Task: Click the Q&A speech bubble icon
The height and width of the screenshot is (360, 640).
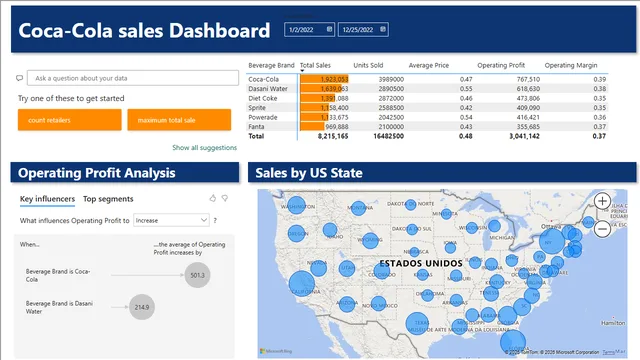Action: click(20, 78)
